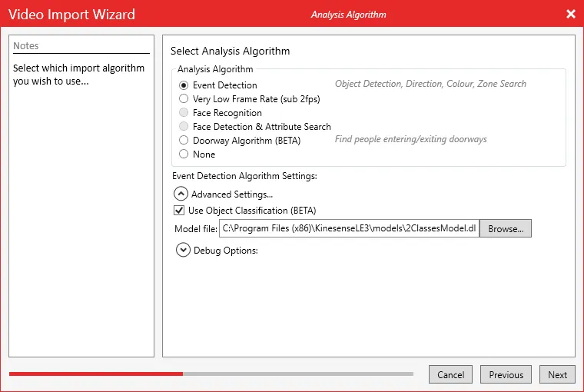This screenshot has width=584, height=392.
Task: Click the 'Select which import algorithm' note text
Action: click(x=78, y=75)
